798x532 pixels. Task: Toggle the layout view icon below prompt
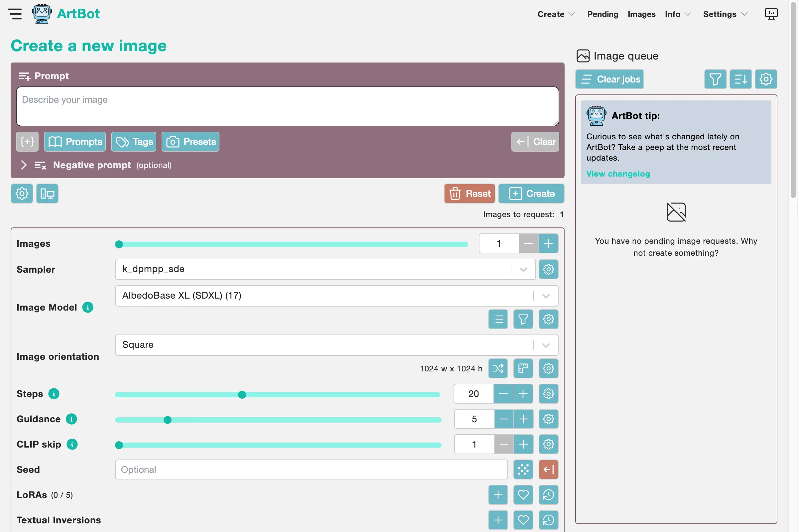pyautogui.click(x=47, y=194)
